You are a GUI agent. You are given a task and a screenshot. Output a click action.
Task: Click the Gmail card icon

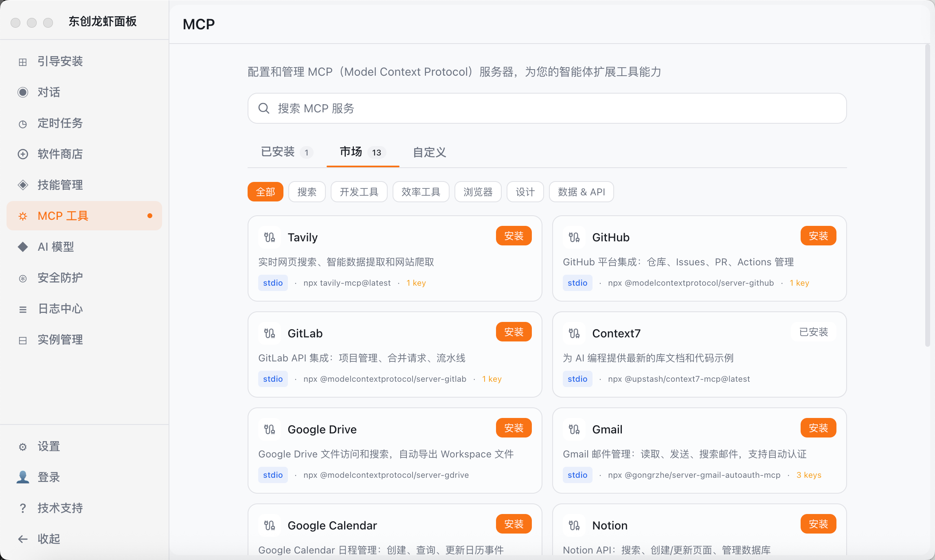click(574, 429)
